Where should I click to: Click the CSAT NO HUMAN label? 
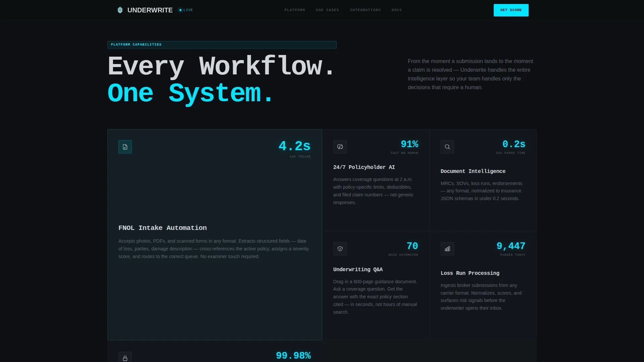(404, 153)
